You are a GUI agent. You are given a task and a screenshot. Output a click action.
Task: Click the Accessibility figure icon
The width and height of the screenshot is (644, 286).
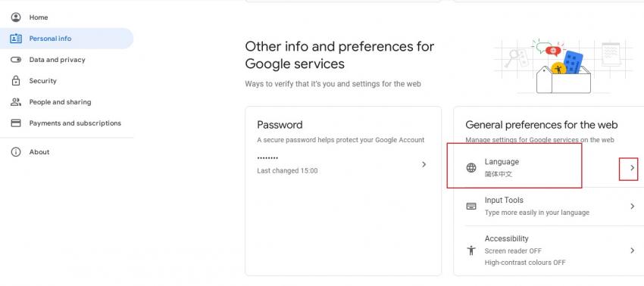[x=471, y=250]
